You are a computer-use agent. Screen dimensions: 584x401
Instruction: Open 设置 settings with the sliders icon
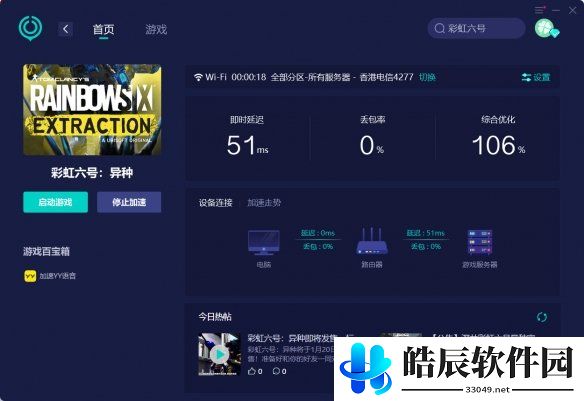coord(536,77)
